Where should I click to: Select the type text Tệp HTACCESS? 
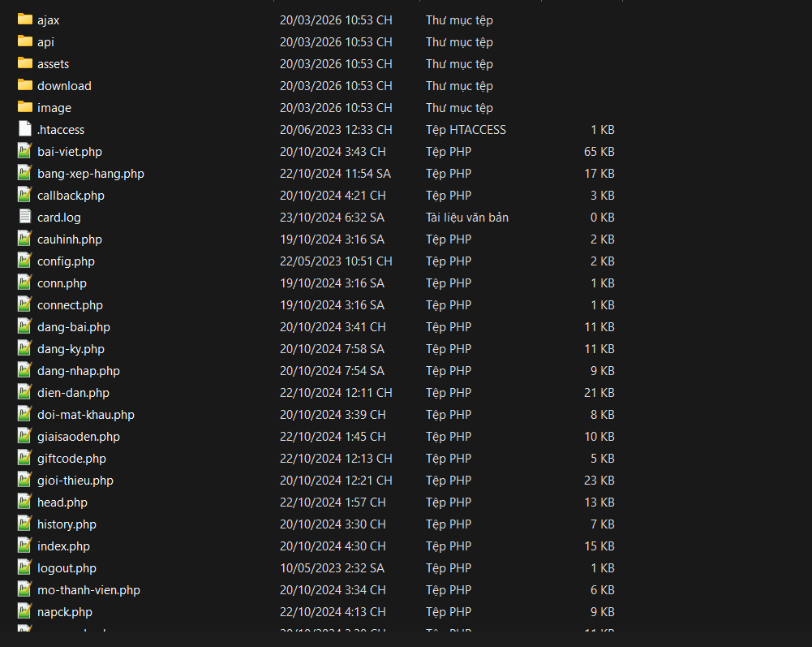coord(466,130)
